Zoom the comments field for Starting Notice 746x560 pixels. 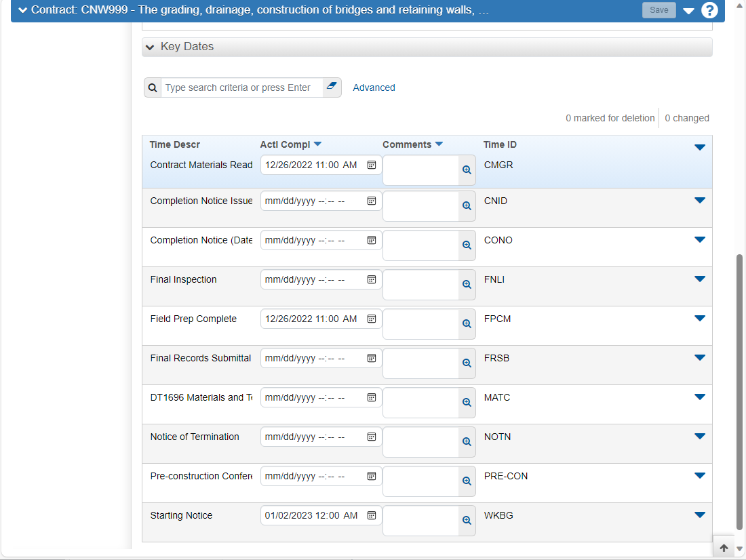click(x=467, y=521)
